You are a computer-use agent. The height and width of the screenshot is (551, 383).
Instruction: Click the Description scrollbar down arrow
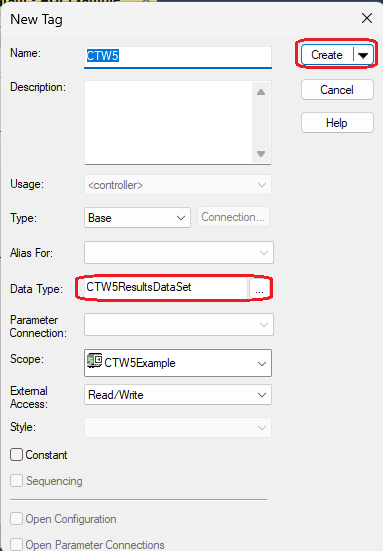(261, 154)
